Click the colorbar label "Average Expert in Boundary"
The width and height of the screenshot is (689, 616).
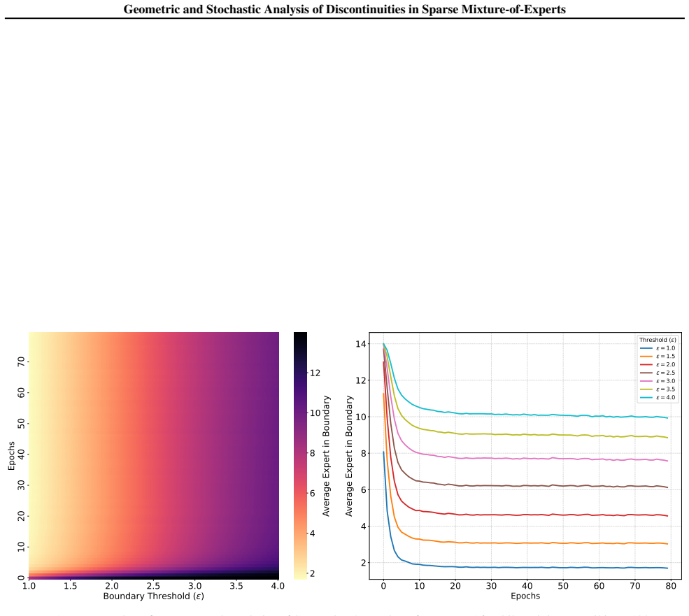[x=326, y=456]
